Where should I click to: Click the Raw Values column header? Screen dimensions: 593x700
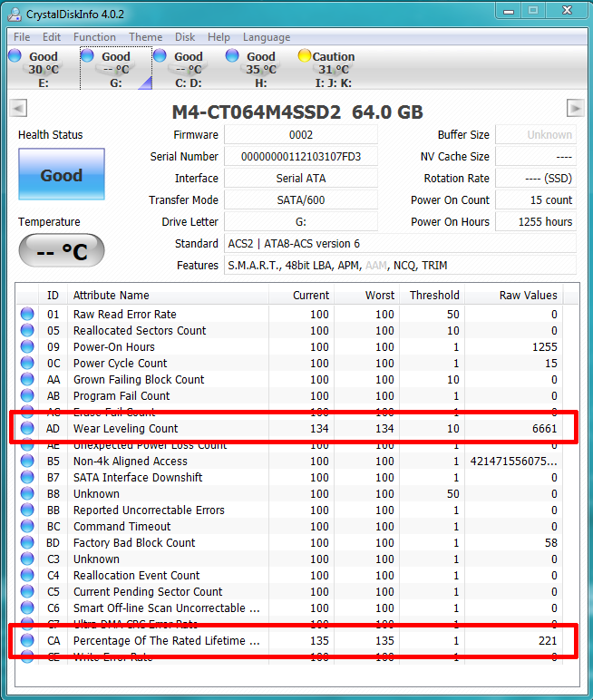[x=514, y=295]
